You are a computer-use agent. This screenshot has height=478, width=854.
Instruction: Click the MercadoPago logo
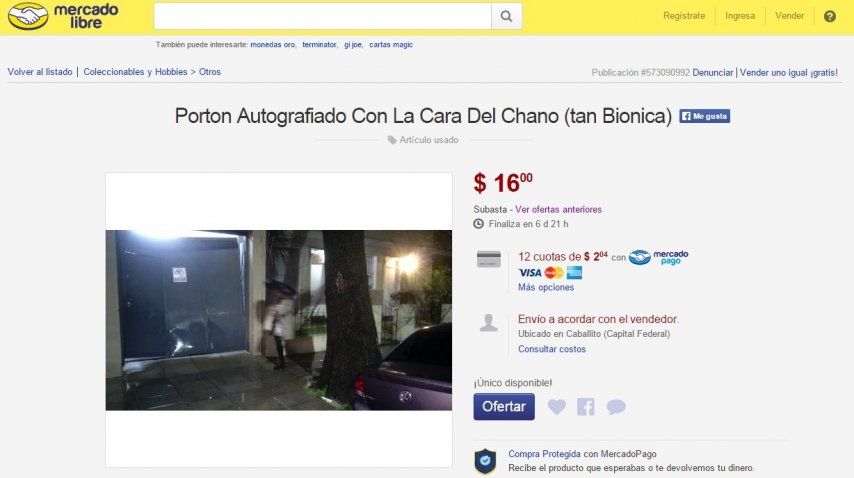pyautogui.click(x=658, y=257)
